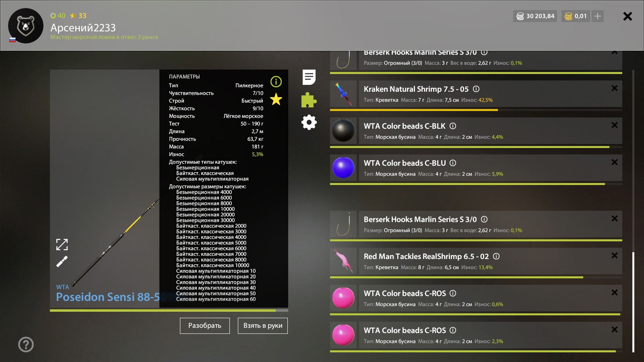Click the bear player avatar
Viewport: 644px width, 362px height.
pyautogui.click(x=26, y=26)
